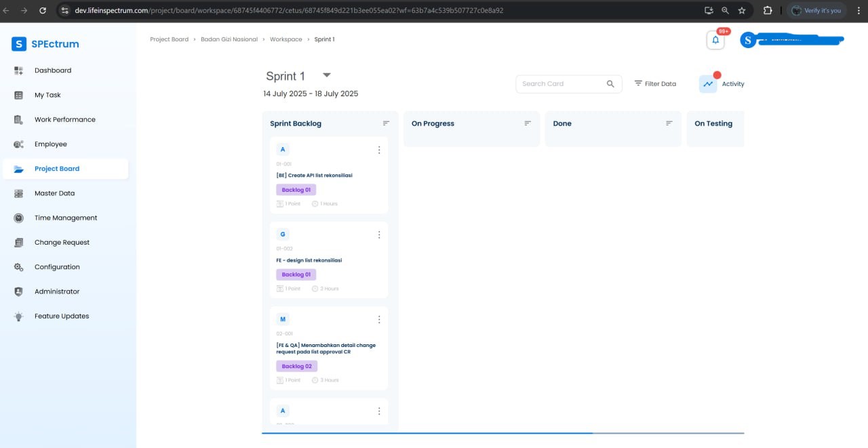Go to Time Management in the sidebar
Screen dimensions: 868x448
[66, 218]
